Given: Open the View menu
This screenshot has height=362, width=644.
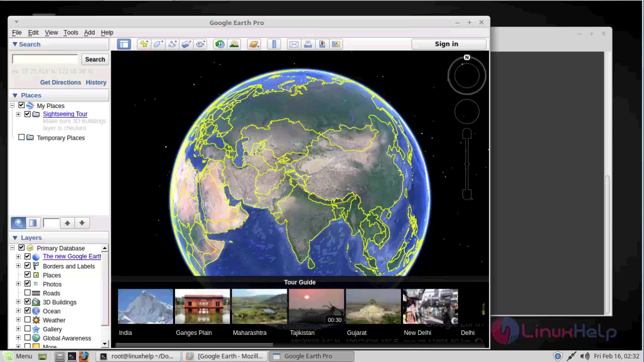Looking at the screenshot, I should [x=51, y=32].
